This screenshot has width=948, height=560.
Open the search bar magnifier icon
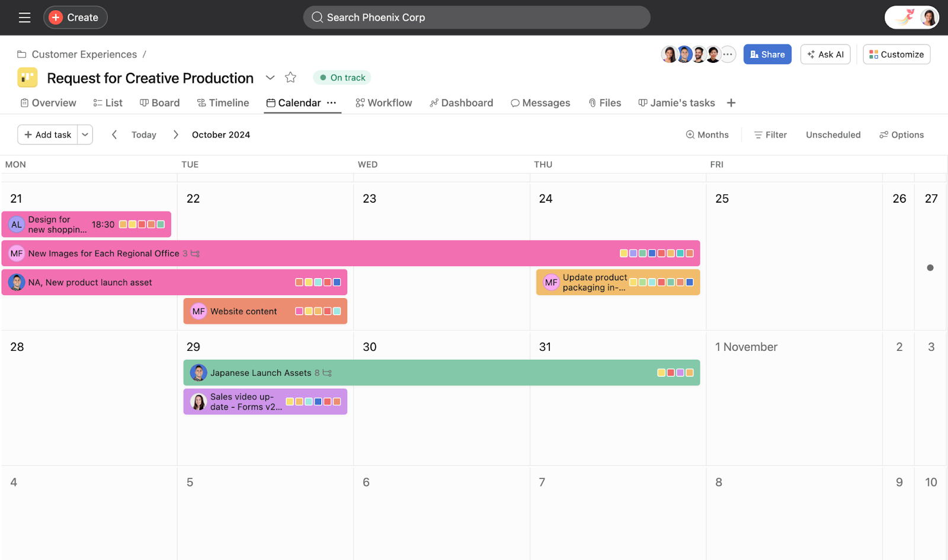[x=318, y=17]
